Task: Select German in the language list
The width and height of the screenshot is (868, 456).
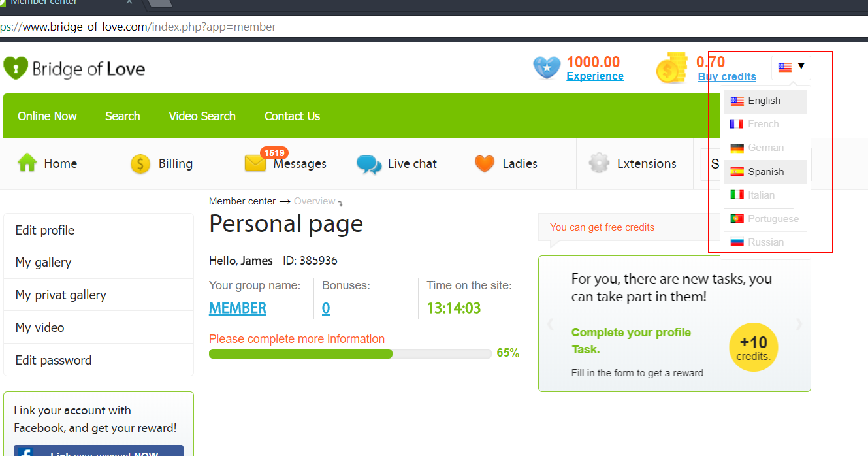Action: point(765,148)
